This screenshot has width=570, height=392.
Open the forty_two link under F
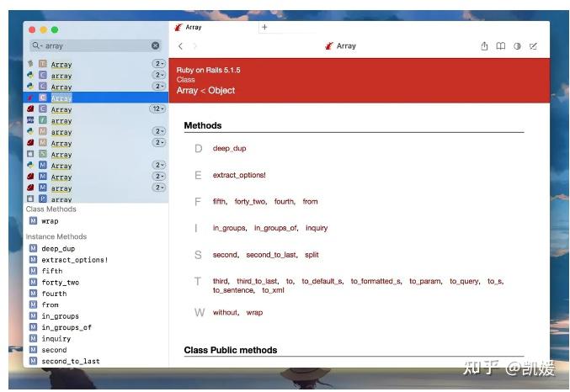point(250,202)
